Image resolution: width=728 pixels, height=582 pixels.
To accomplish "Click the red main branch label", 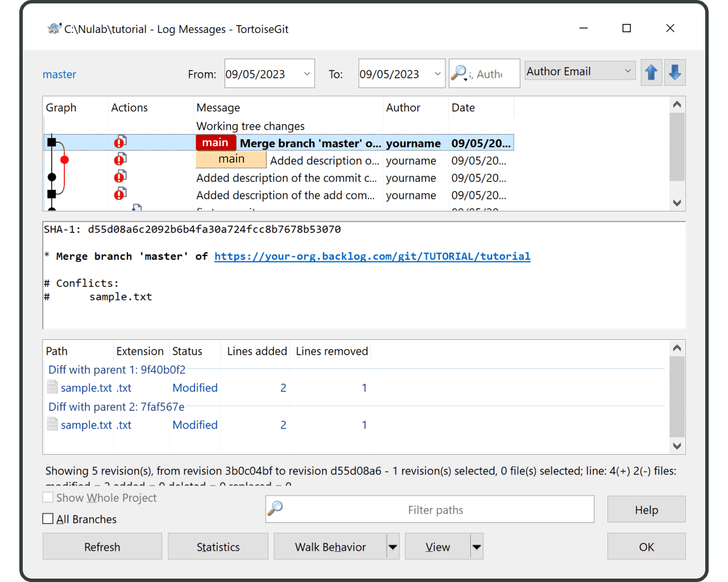I will click(x=216, y=143).
